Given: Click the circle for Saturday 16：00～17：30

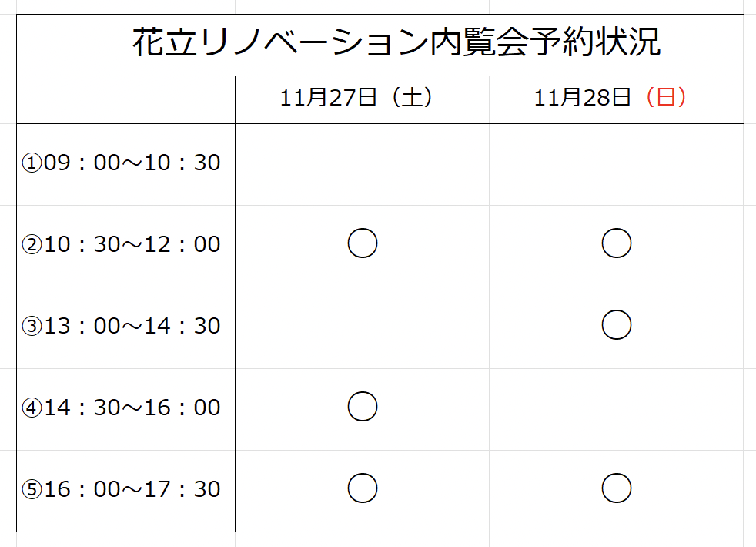Looking at the screenshot, I should pos(363,488).
